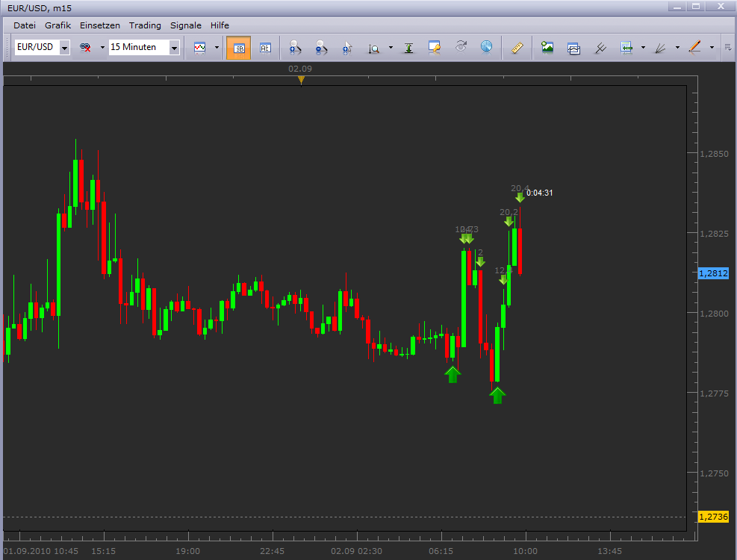Click the 22:45 time axis label
Screen dimensions: 737x560
click(272, 550)
